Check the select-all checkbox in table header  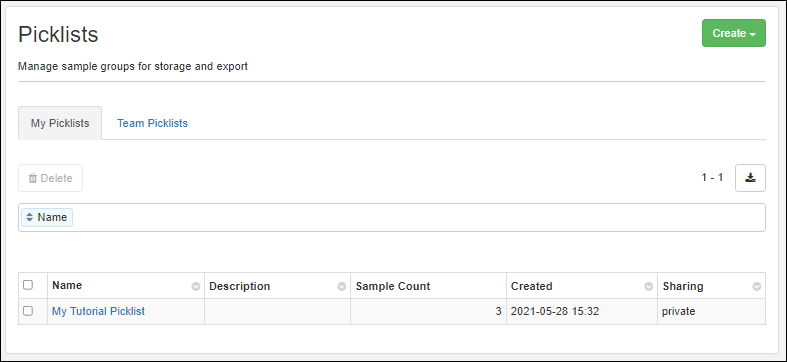coord(28,285)
